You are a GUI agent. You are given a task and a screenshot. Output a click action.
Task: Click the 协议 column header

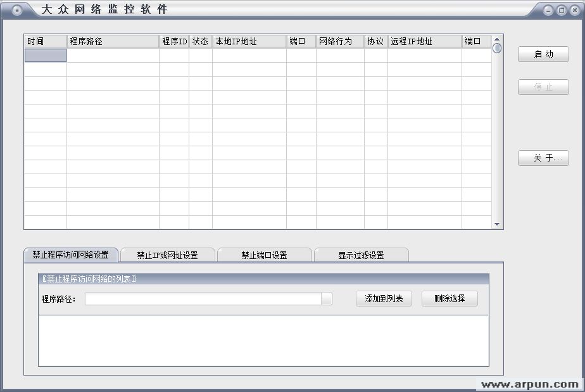point(376,41)
